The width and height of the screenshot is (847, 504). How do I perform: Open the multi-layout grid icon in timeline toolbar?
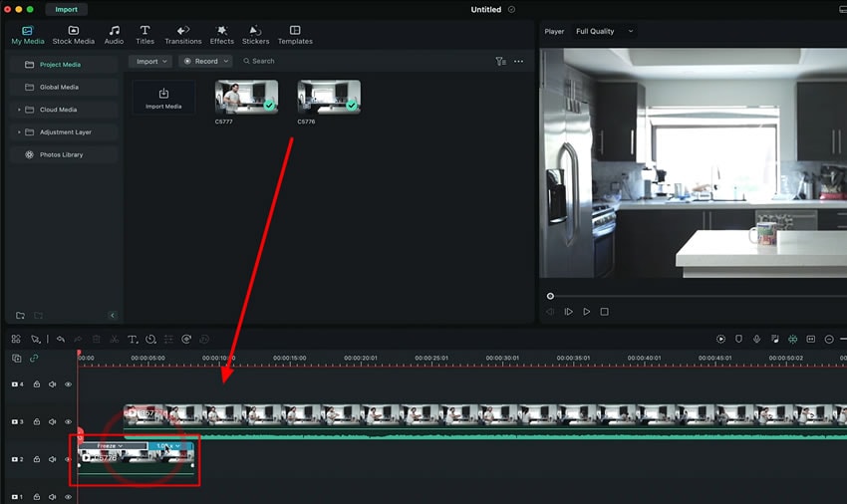pos(16,340)
